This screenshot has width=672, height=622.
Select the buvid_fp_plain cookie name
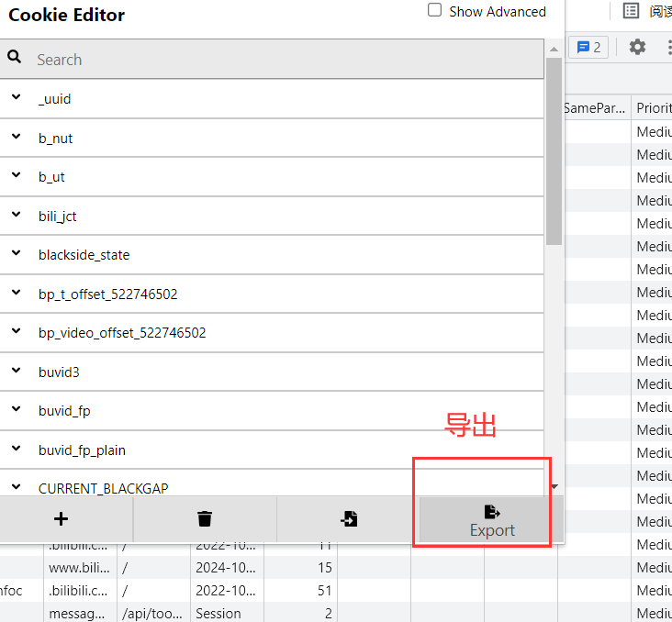pyautogui.click(x=82, y=450)
